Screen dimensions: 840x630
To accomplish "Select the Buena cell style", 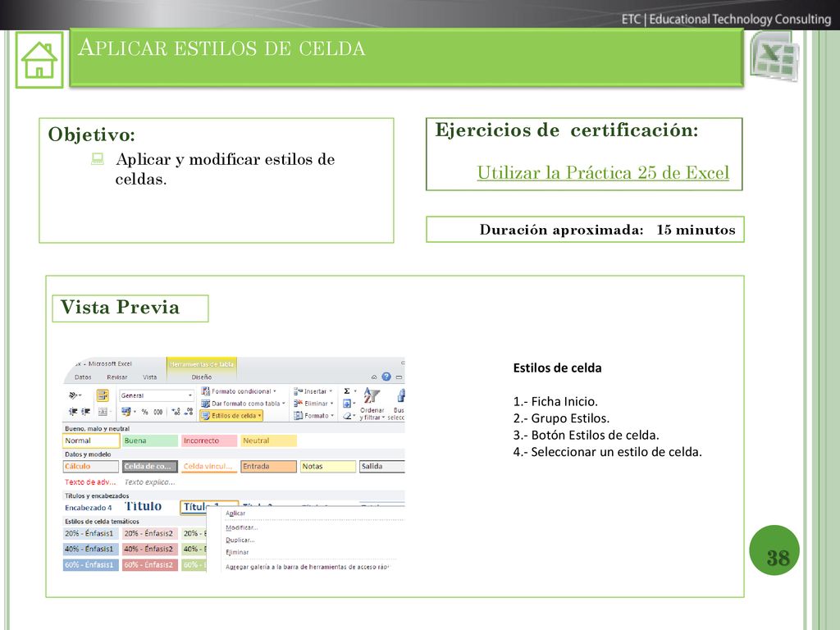I will click(x=150, y=441).
